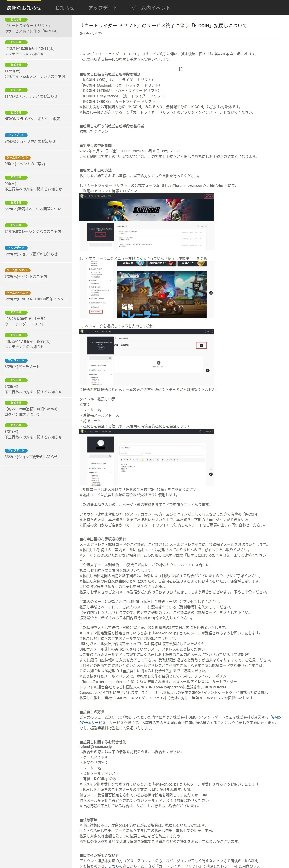Open 9/5(木)ショップ更新のお知らせ item
Image resolution: width=289 pixels, height=868 pixels.
click(x=36, y=139)
